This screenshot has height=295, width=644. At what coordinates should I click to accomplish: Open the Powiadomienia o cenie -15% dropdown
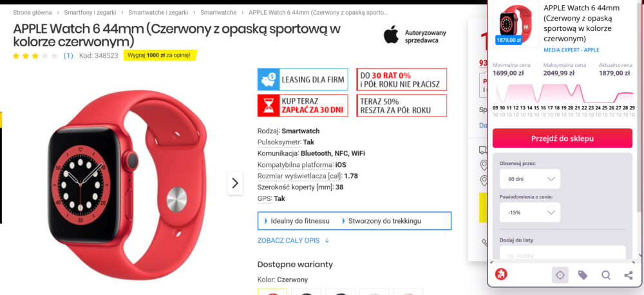click(x=530, y=213)
